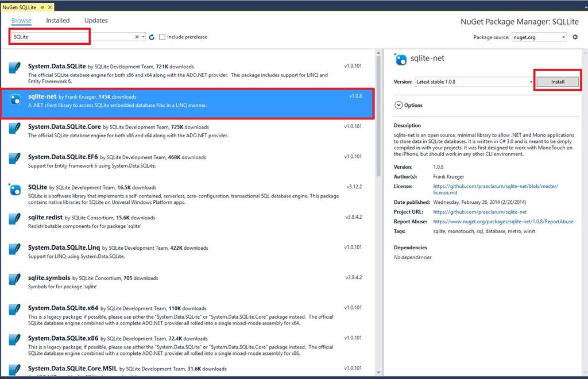Select the System.Data.SQLite.Linq package title

[64, 248]
